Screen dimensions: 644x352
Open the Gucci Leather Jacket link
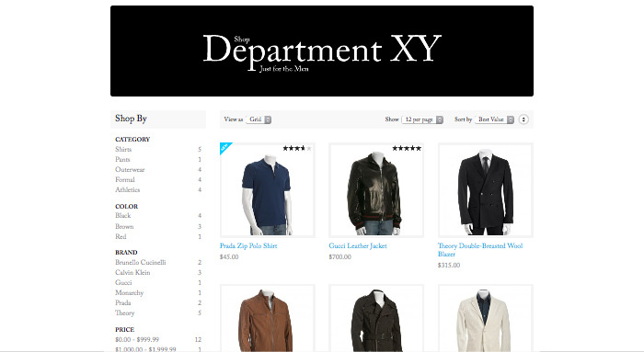pos(358,245)
